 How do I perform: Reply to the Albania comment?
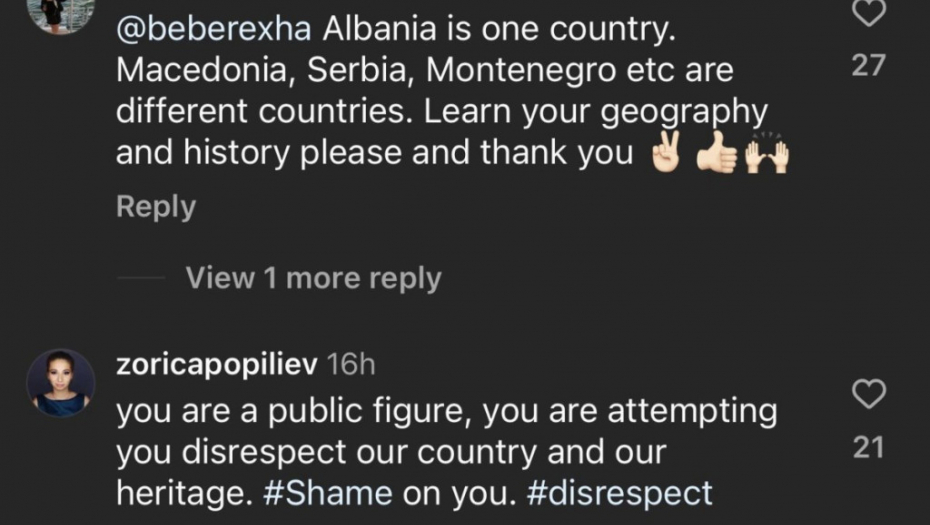[x=156, y=207]
